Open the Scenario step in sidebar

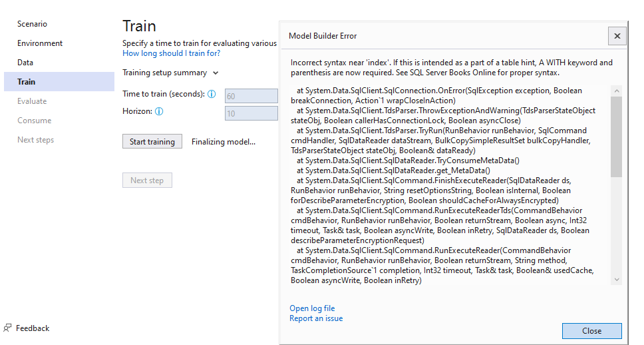pos(32,24)
